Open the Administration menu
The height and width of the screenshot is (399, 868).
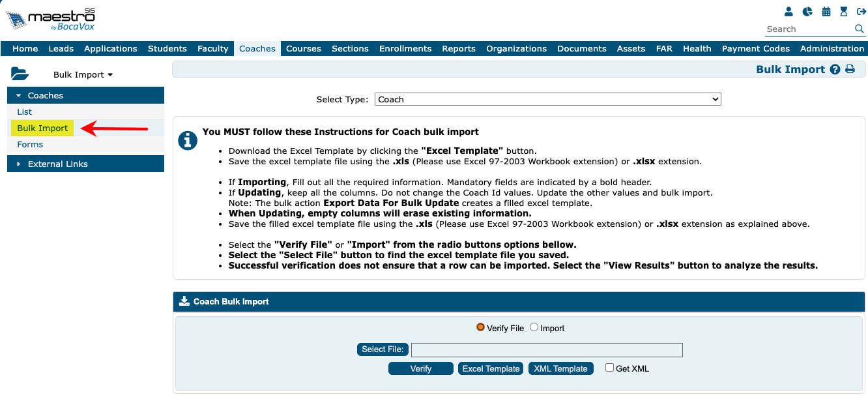[x=832, y=48]
